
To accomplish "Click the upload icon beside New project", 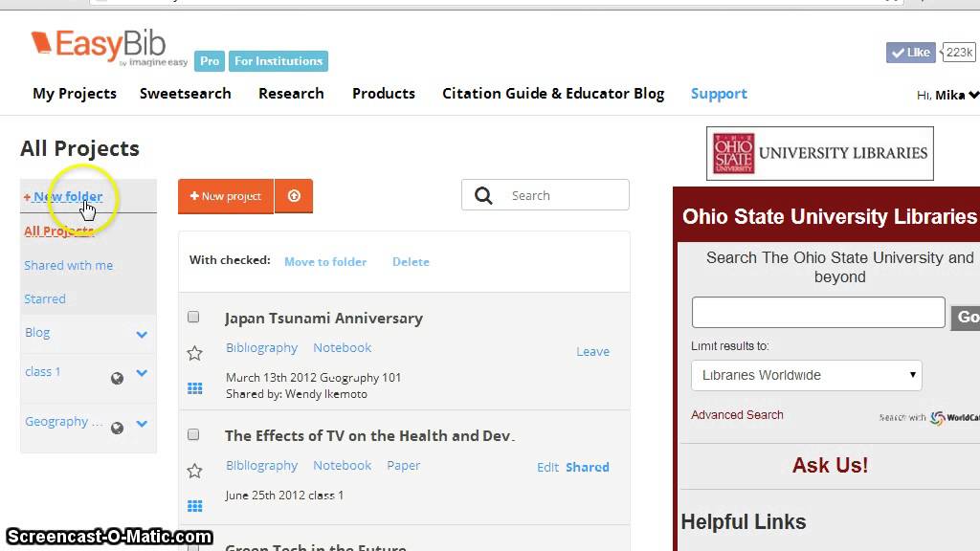I will pos(294,196).
